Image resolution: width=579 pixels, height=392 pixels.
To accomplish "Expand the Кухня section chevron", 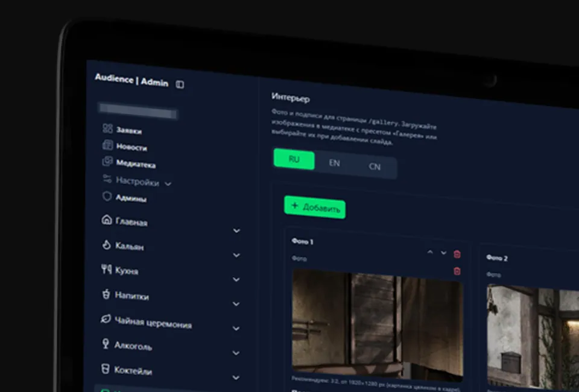I will coord(236,279).
